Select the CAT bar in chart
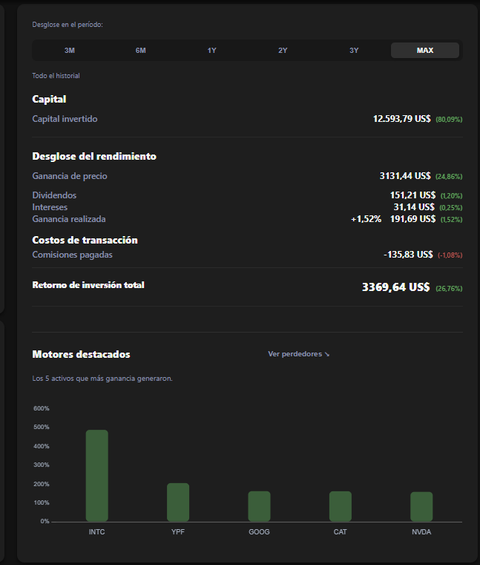Viewport: 480px width, 565px height. 340,506
